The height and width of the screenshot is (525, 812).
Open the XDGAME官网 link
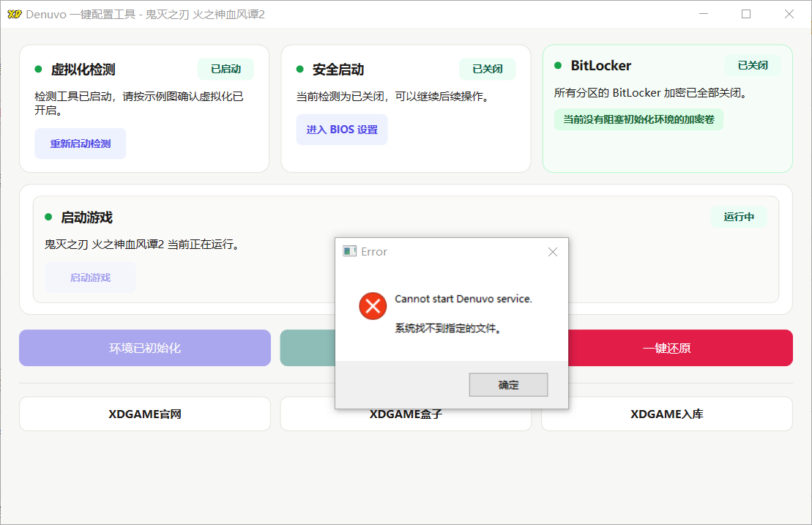[145, 414]
